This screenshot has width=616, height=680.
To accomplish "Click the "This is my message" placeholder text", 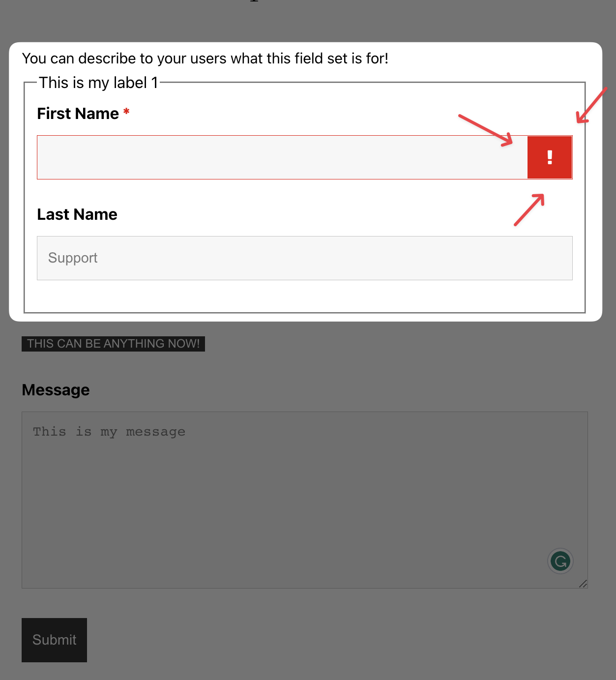I will click(109, 432).
